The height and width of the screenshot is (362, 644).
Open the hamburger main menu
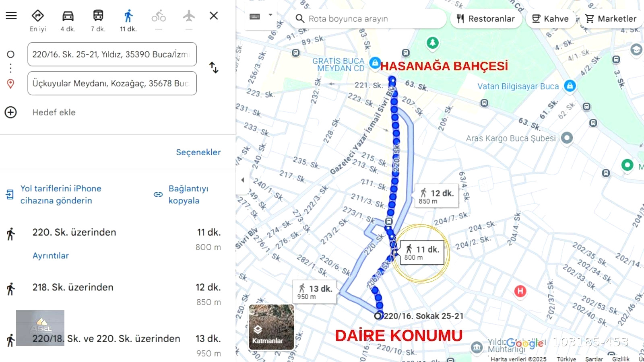click(x=11, y=16)
